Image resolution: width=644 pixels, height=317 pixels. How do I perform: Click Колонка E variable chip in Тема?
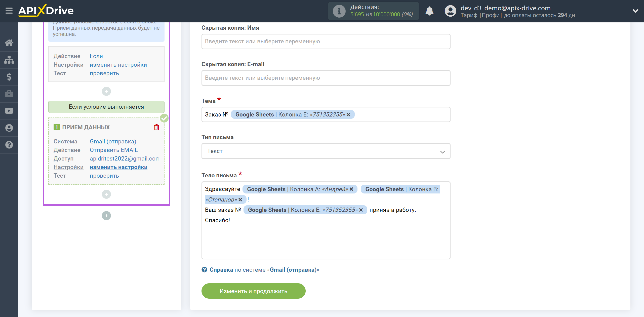coord(293,114)
